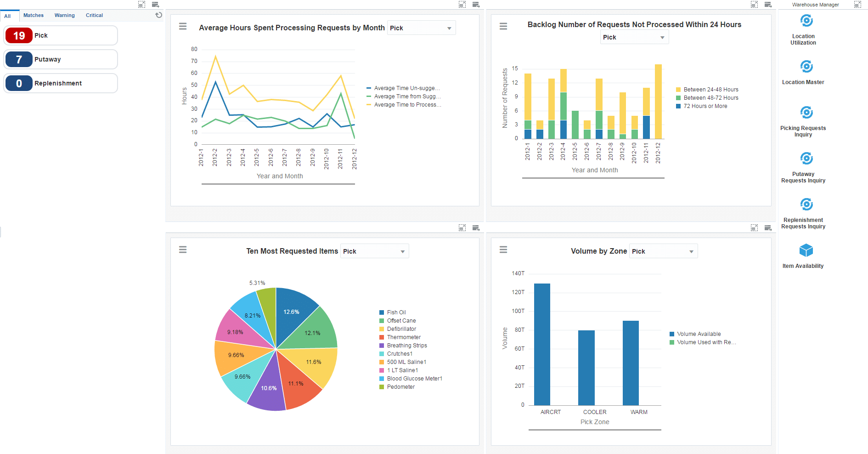868x454 pixels.
Task: Switch to the Critical tab
Action: [94, 15]
